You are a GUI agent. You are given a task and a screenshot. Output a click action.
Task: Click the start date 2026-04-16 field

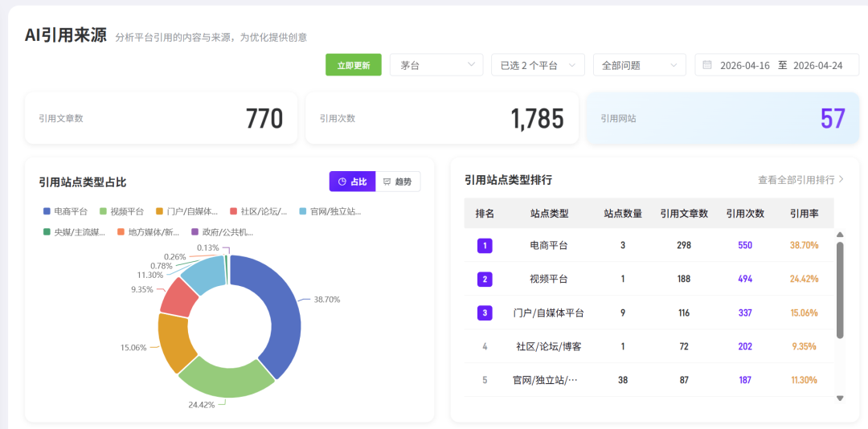click(x=745, y=65)
